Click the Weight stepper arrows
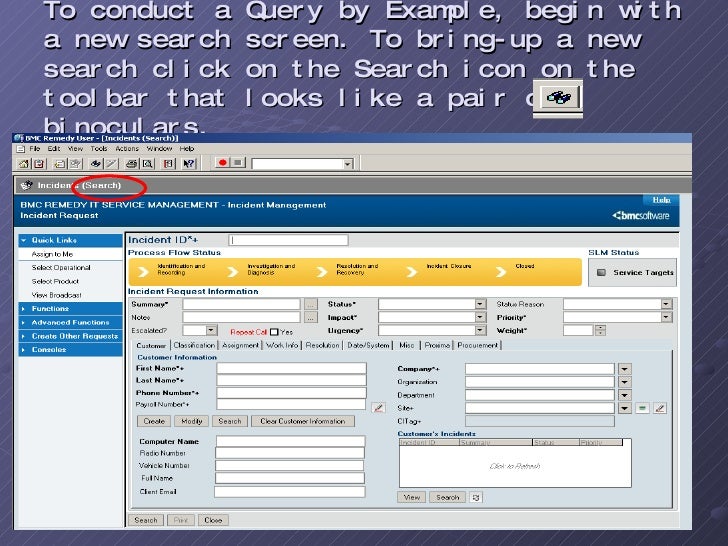The image size is (728, 546). point(600,330)
